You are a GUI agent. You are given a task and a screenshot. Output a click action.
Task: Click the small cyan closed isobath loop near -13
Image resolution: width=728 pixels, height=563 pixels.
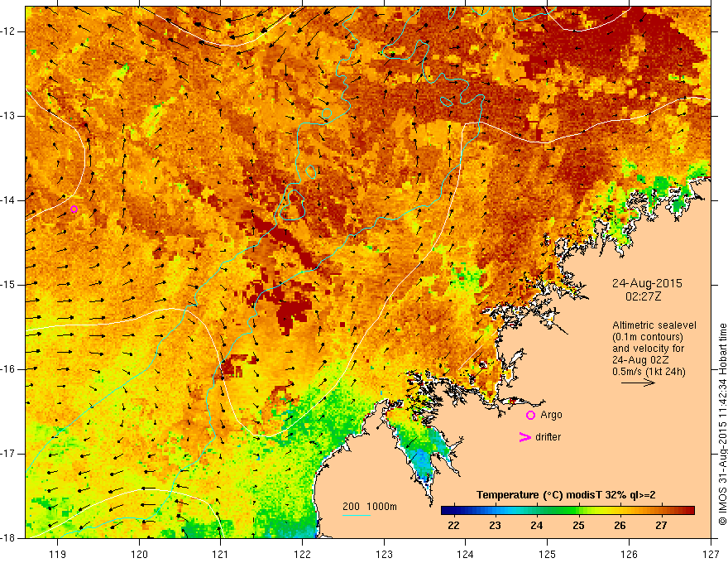[327, 113]
